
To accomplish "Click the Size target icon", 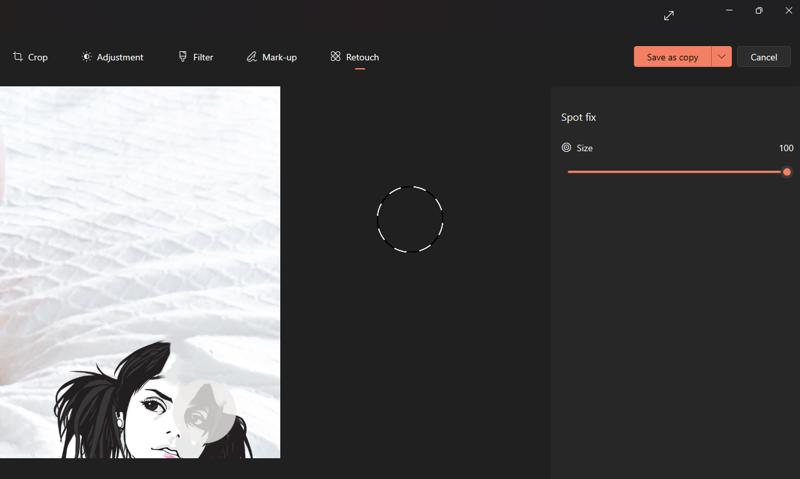I will tap(566, 148).
